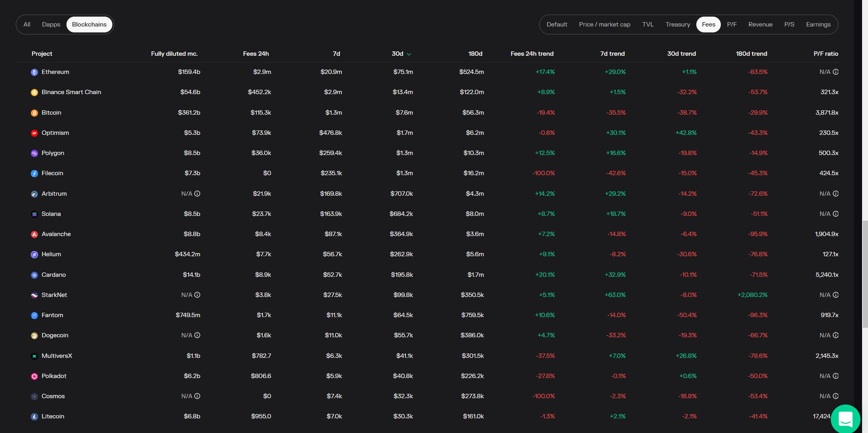Image resolution: width=868 pixels, height=433 pixels.
Task: Sort by Fees 24h trend header
Action: (x=532, y=54)
